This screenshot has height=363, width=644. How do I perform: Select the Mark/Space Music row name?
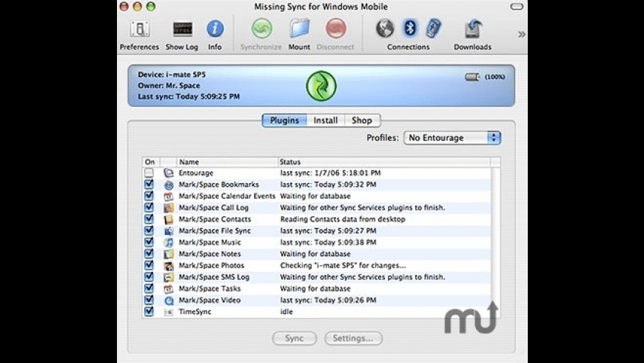point(210,242)
